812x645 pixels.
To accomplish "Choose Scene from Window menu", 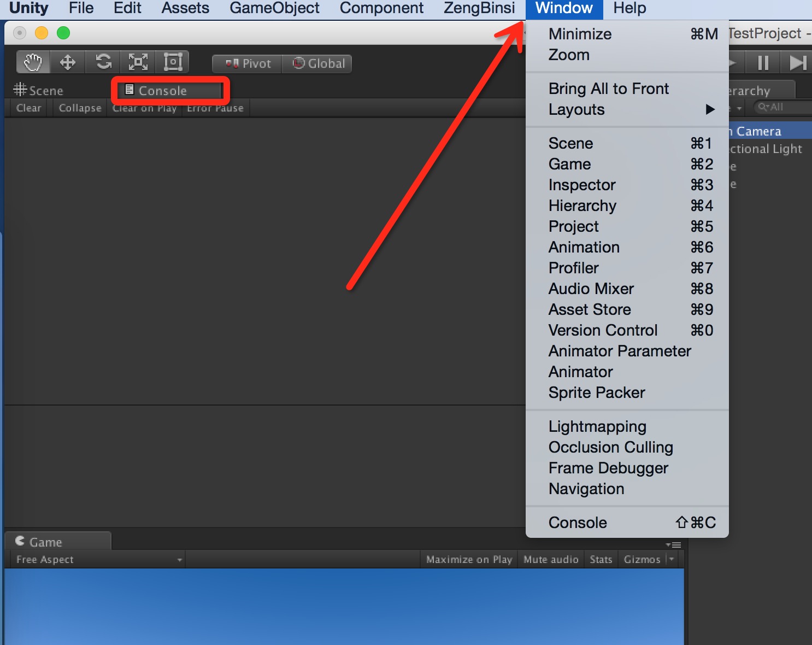I will click(x=627, y=143).
